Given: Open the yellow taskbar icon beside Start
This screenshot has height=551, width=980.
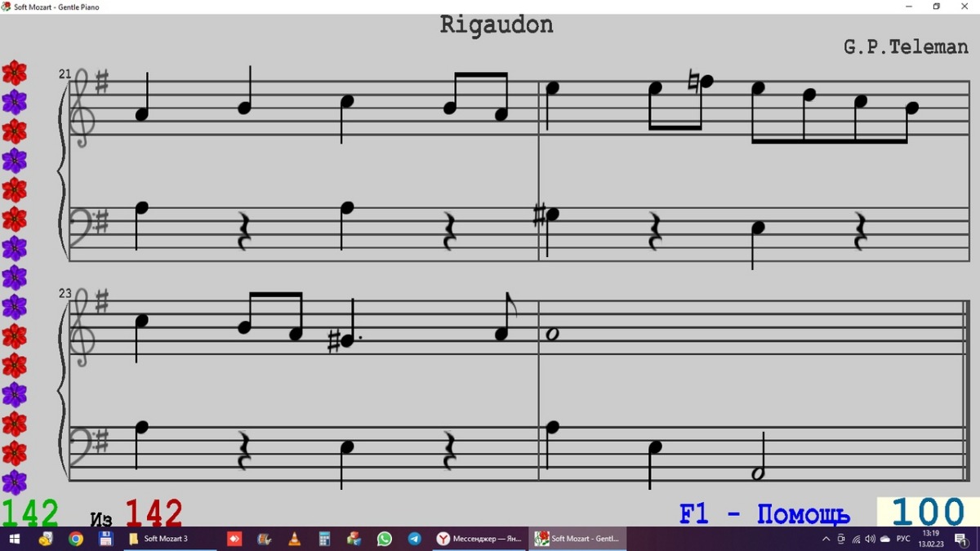Looking at the screenshot, I should coord(46,539).
